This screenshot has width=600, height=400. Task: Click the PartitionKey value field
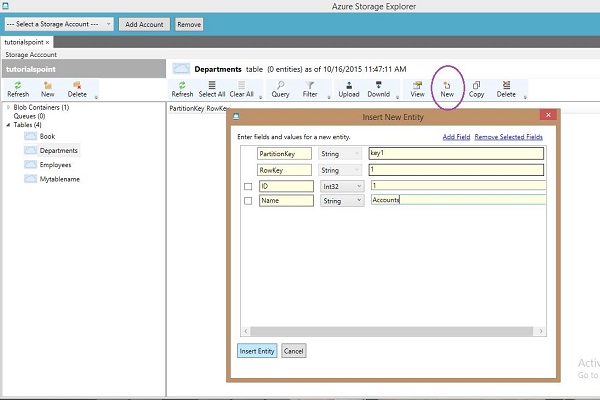pyautogui.click(x=455, y=154)
